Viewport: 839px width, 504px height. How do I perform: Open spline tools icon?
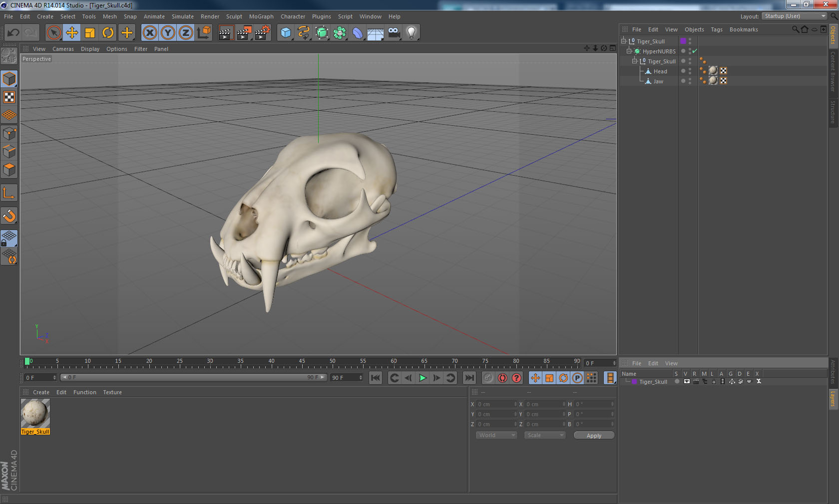click(304, 33)
